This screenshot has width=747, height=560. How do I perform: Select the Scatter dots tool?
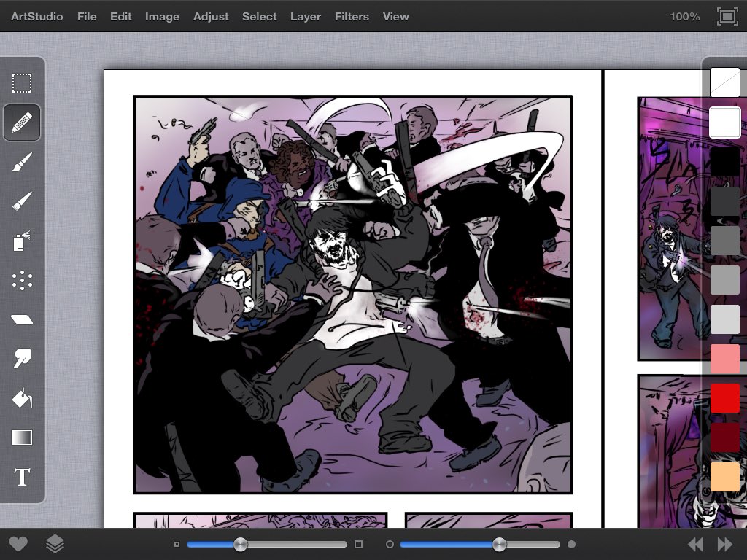22,281
